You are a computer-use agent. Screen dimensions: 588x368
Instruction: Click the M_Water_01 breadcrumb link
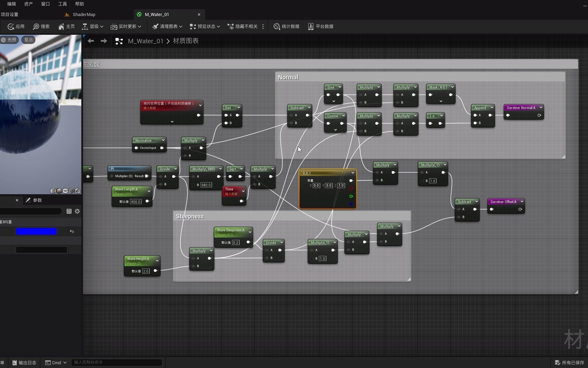click(x=145, y=41)
